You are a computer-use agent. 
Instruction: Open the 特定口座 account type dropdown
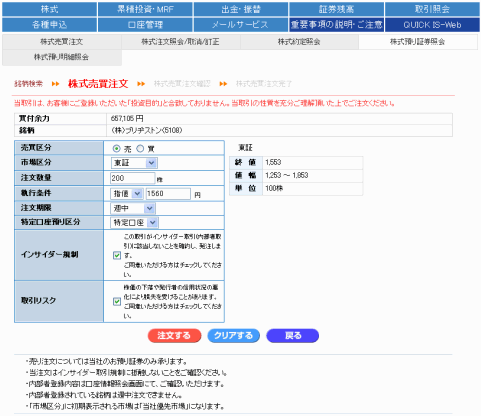click(x=134, y=223)
